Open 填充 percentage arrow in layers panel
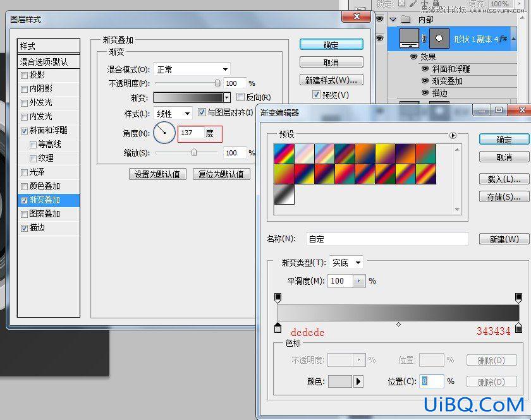 520,4
